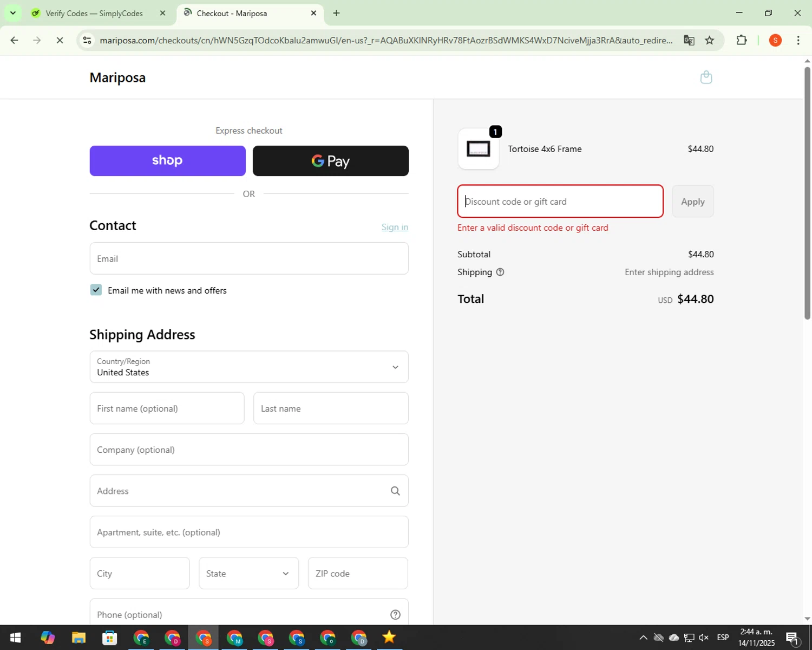Show hidden system tray icons
The image size is (812, 650).
643,638
